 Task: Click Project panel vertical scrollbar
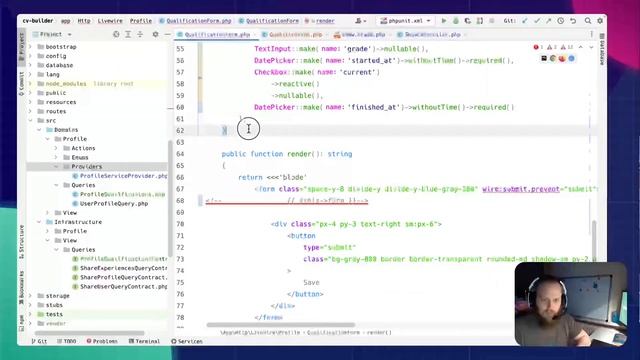click(169, 198)
